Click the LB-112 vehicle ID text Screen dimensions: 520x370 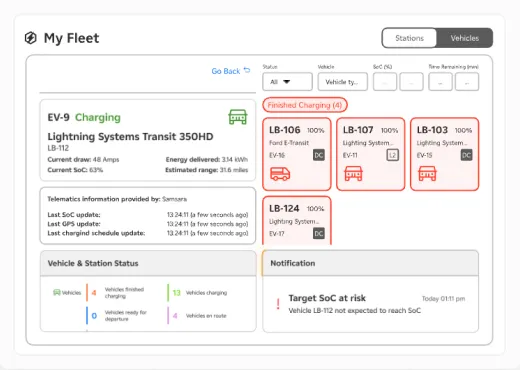pos(58,148)
